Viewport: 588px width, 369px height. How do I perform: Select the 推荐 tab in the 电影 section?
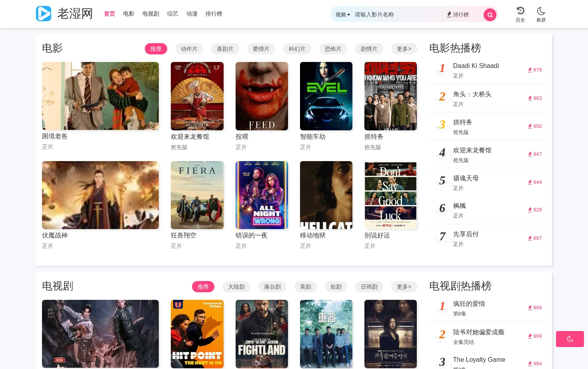click(x=156, y=49)
